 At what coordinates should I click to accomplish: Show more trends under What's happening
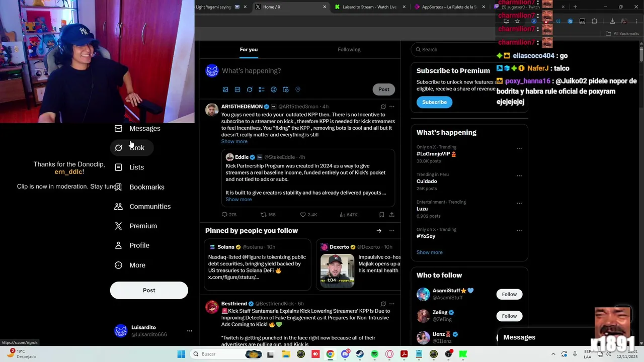click(x=430, y=252)
